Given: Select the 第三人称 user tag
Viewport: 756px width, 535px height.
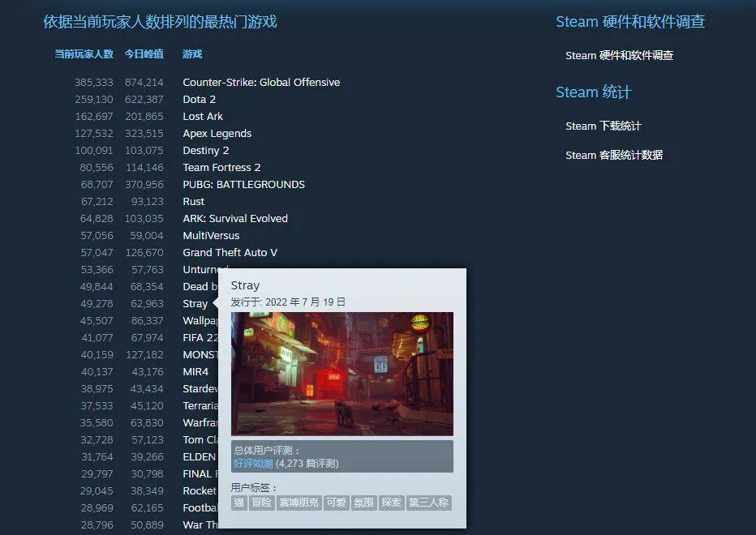Looking at the screenshot, I should (x=428, y=503).
